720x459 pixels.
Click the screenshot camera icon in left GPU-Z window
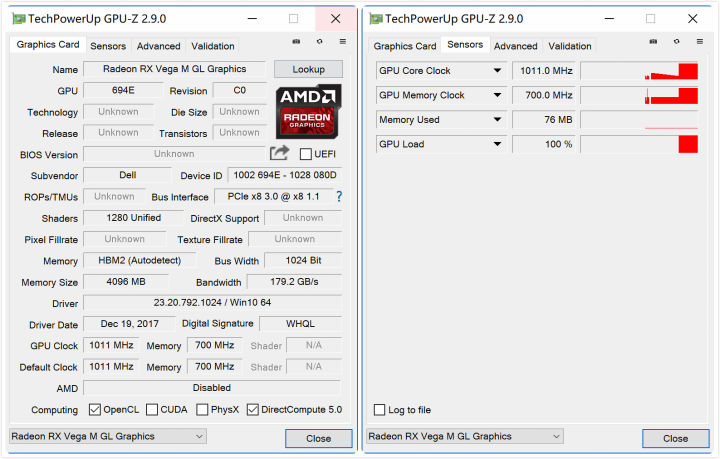pos(296,42)
